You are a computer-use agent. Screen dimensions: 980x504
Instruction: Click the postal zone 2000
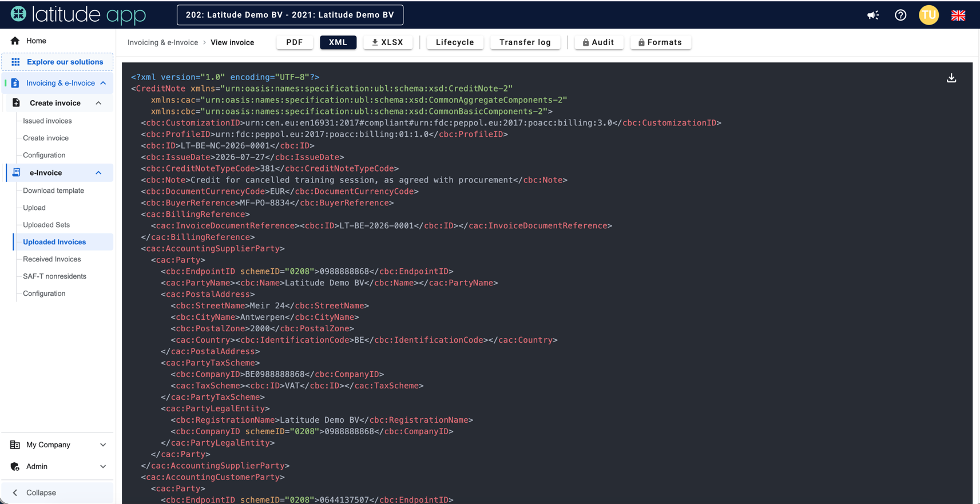point(260,329)
